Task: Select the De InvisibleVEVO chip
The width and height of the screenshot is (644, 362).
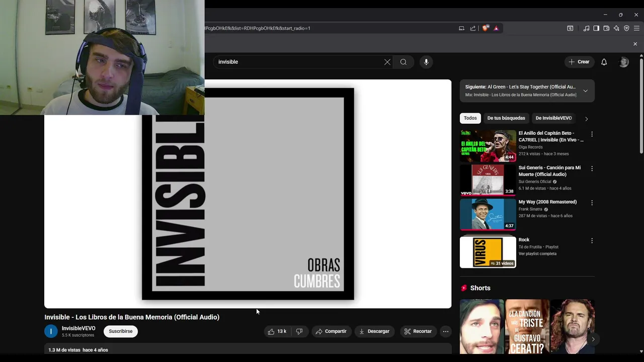Action: point(553,118)
